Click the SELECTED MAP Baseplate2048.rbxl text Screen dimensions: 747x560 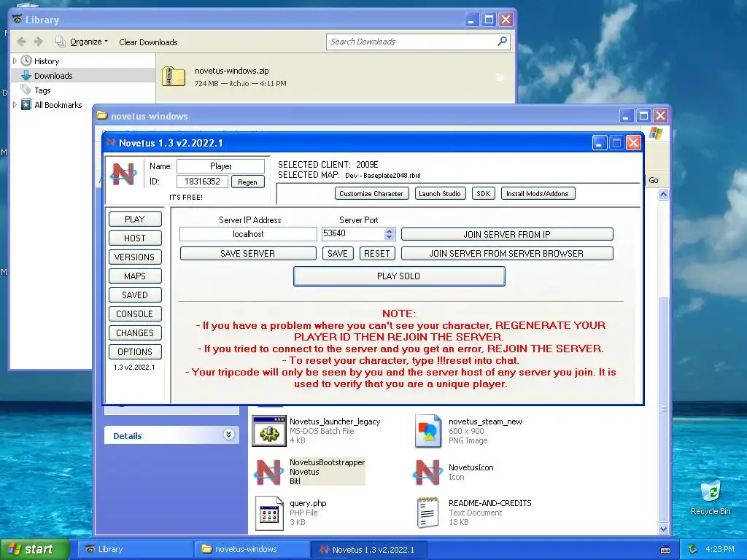(382, 175)
